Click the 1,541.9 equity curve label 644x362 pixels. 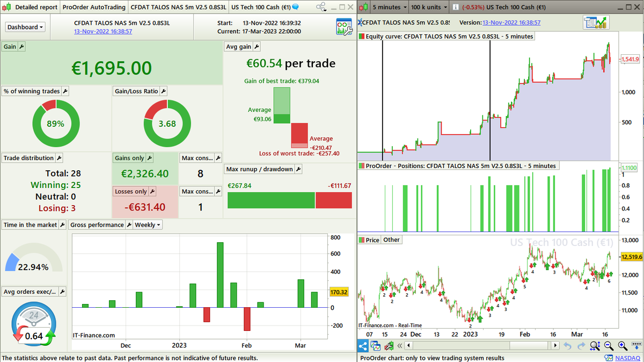[631, 60]
